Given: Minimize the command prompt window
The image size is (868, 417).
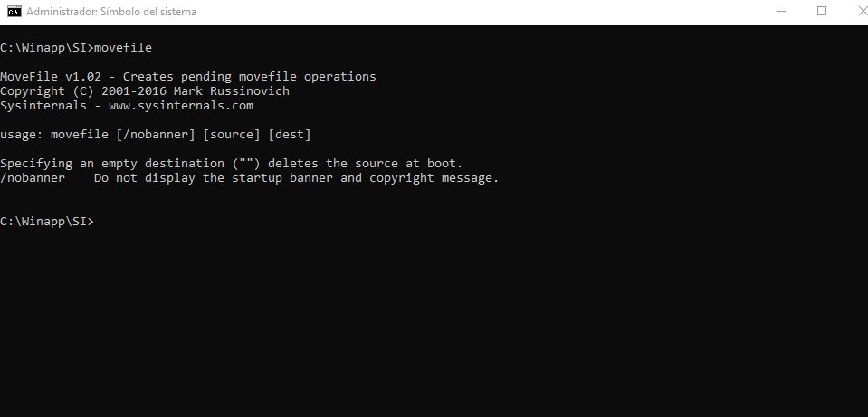Looking at the screenshot, I should click(781, 12).
